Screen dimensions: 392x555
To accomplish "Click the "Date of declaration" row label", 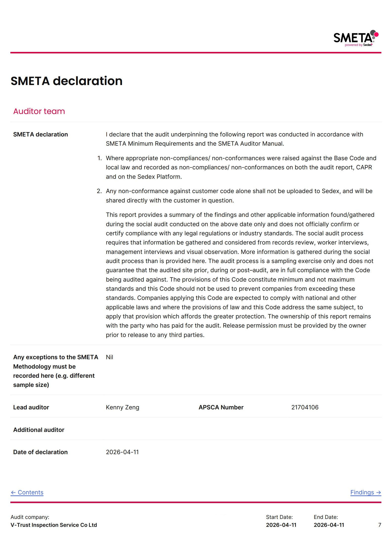I will 40,452.
